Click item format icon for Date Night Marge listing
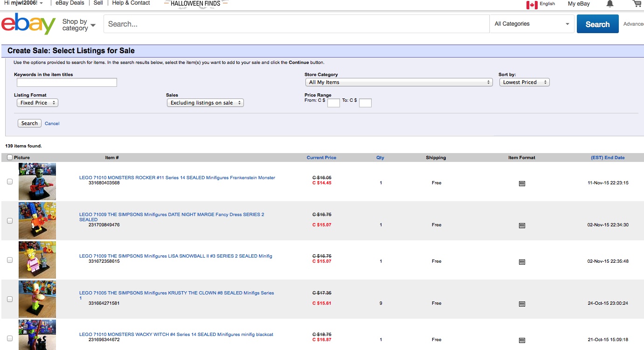The height and width of the screenshot is (350, 644). (522, 225)
